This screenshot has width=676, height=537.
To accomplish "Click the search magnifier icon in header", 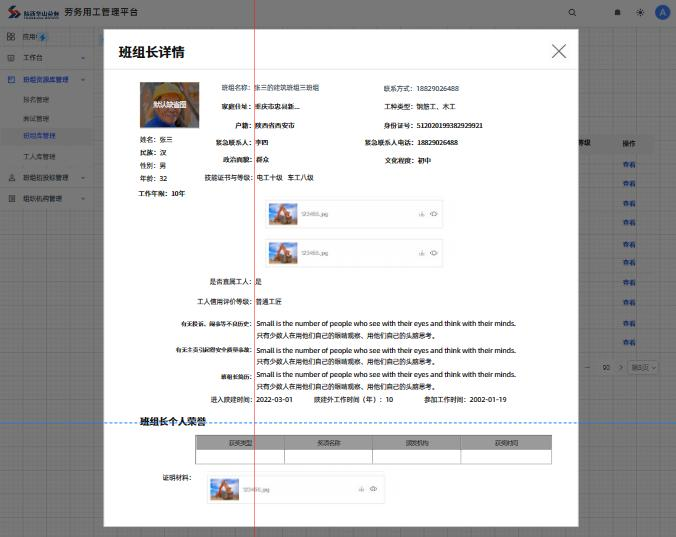I will pos(572,13).
